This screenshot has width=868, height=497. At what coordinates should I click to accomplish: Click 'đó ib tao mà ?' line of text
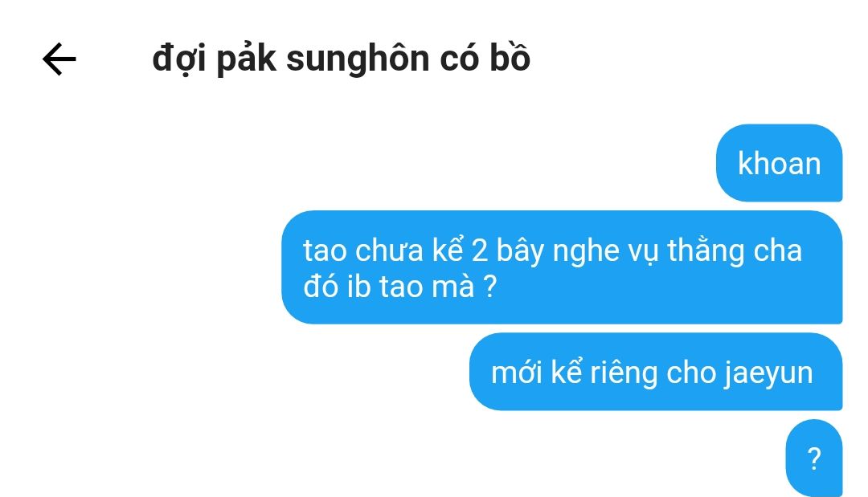pos(399,287)
